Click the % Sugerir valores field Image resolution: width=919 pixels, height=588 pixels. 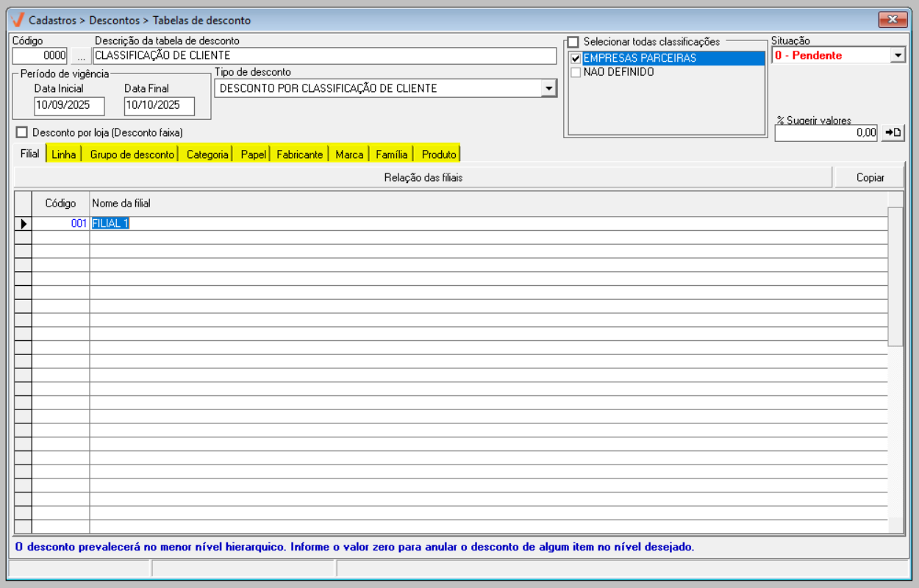click(x=826, y=133)
